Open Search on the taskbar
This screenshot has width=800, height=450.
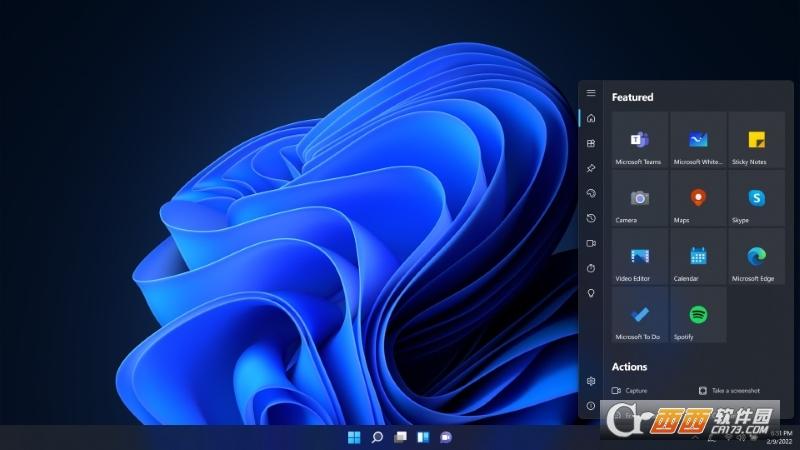point(377,437)
